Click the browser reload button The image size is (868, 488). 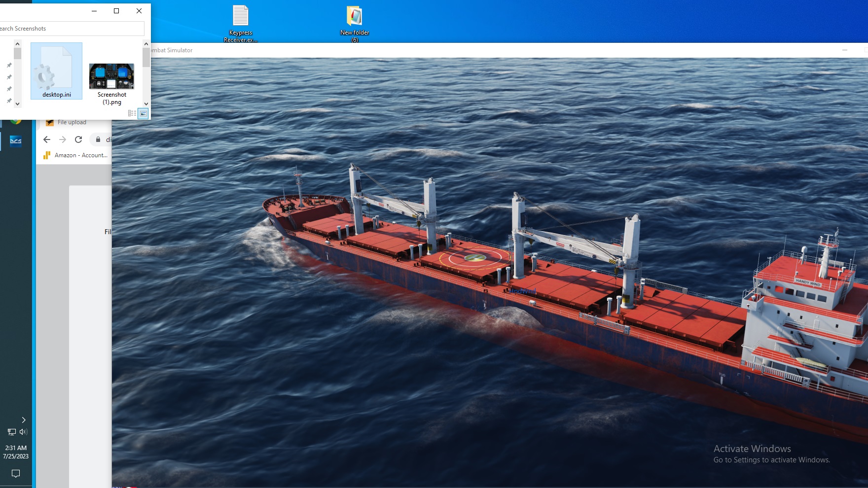(x=78, y=139)
